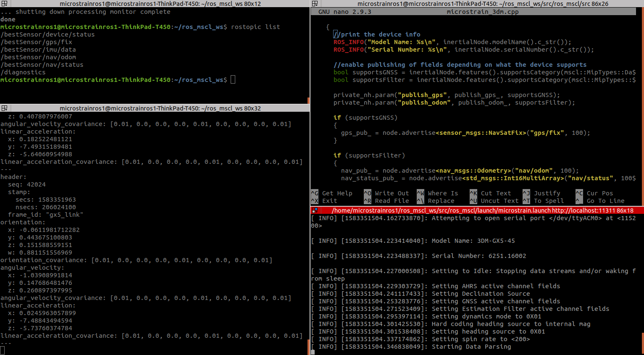The width and height of the screenshot is (644, 355).
Task: Click angular_velocity x: -1.03908991814 value
Action: point(40,275)
